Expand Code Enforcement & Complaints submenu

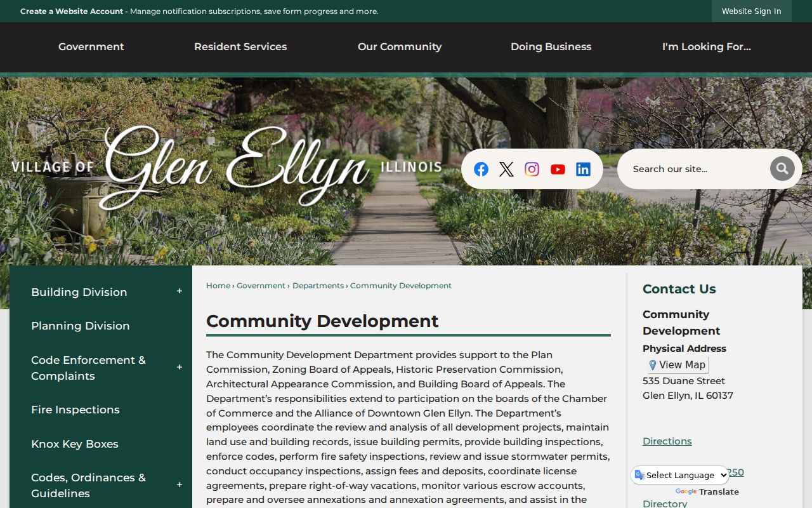coord(180,368)
